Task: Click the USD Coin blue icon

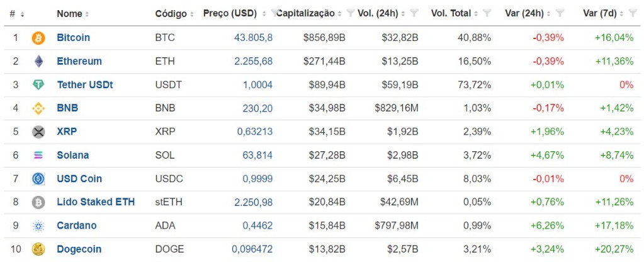Action: point(38,179)
